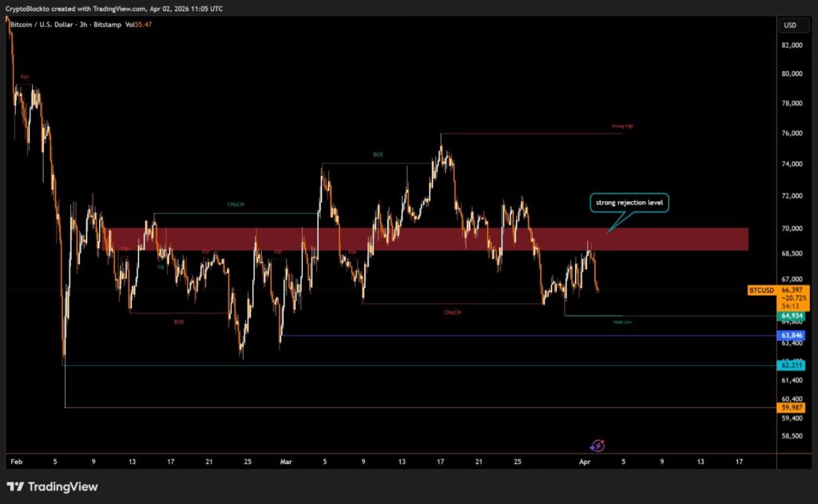Click the 'Apr' date on time axis

click(x=585, y=461)
